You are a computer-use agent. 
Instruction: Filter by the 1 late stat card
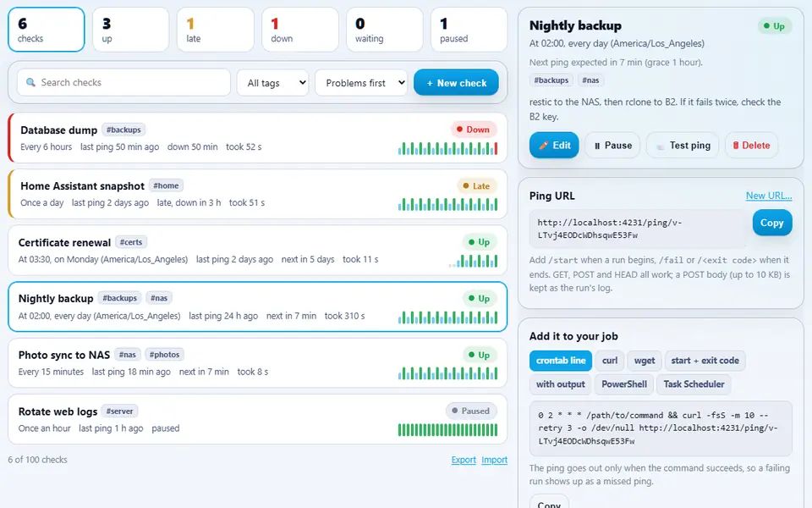pyautogui.click(x=216, y=30)
